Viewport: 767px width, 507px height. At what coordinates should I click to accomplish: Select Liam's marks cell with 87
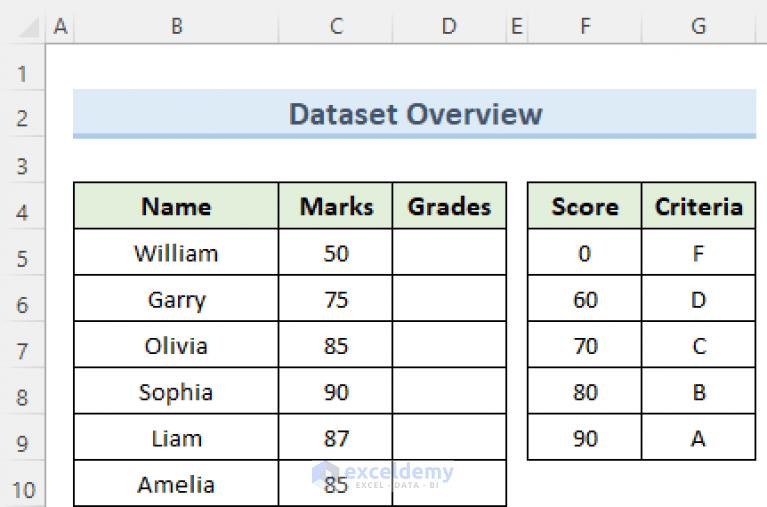tap(336, 437)
